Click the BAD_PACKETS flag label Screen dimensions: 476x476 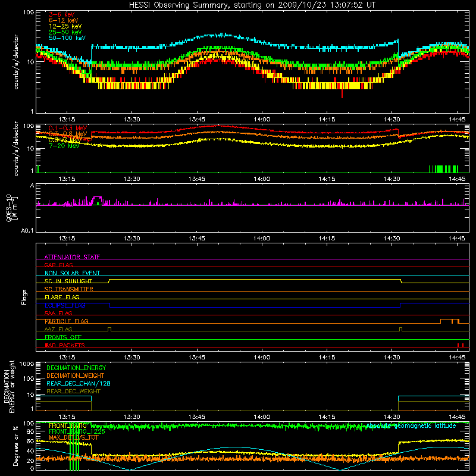[65, 345]
